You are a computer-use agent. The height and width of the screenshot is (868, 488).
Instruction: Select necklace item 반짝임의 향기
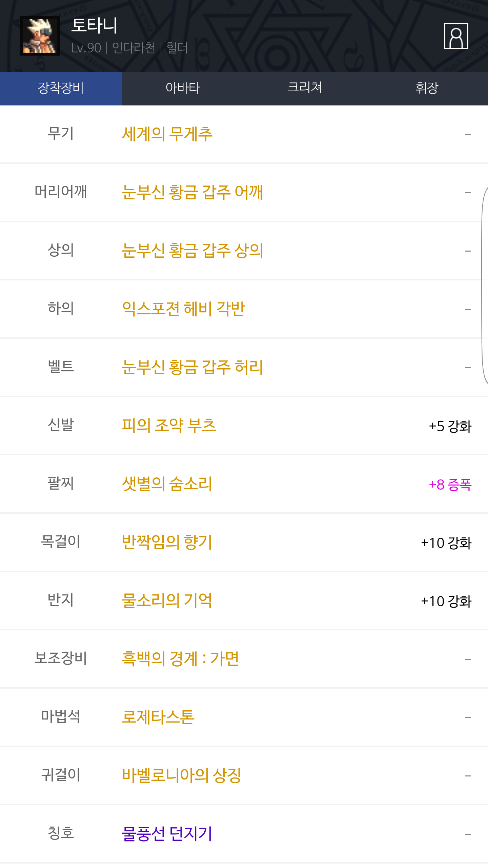point(167,542)
